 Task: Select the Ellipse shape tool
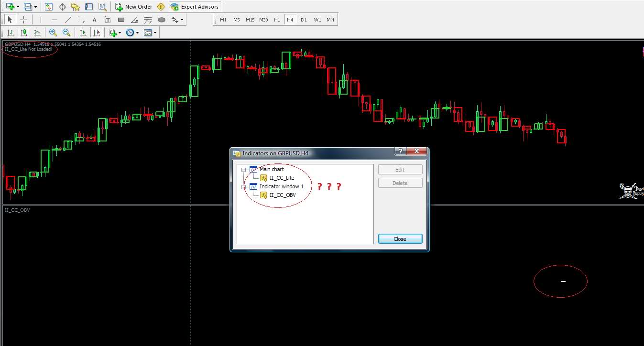(x=162, y=20)
